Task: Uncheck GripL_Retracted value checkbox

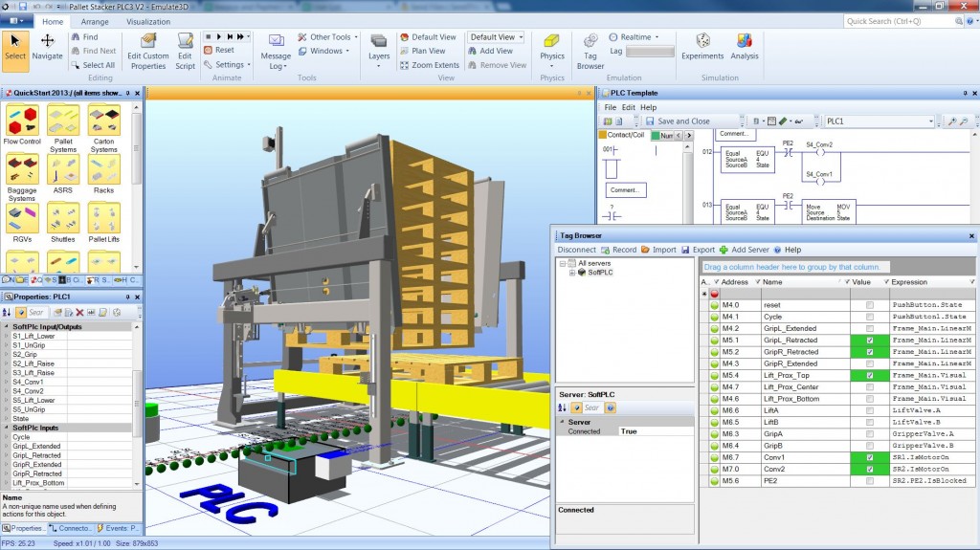Action: (869, 340)
